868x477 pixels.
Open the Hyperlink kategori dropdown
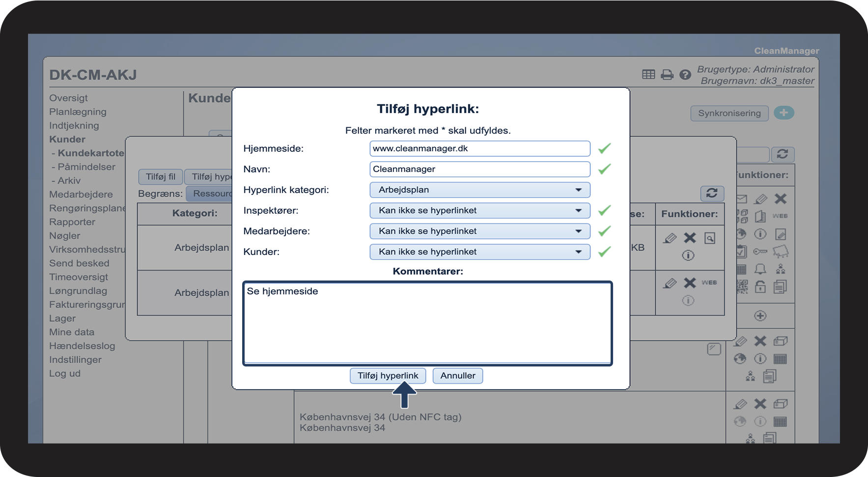click(x=480, y=190)
